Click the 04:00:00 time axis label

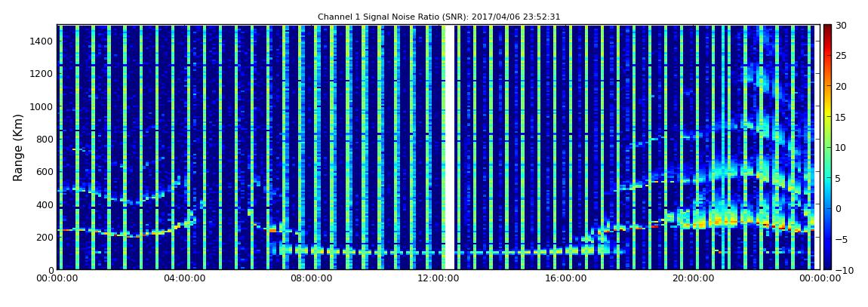coord(184,279)
